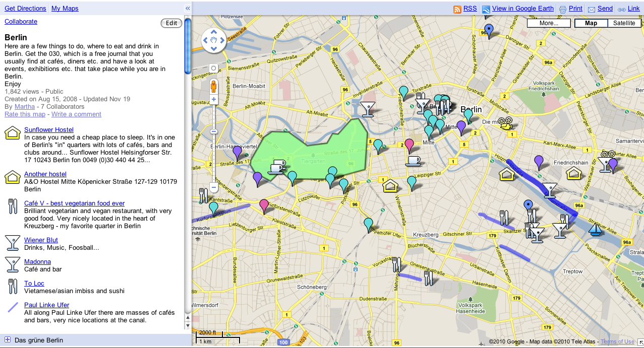Screen dimensions: 644x348
Task: Click the printer icon
Action: click(x=563, y=9)
